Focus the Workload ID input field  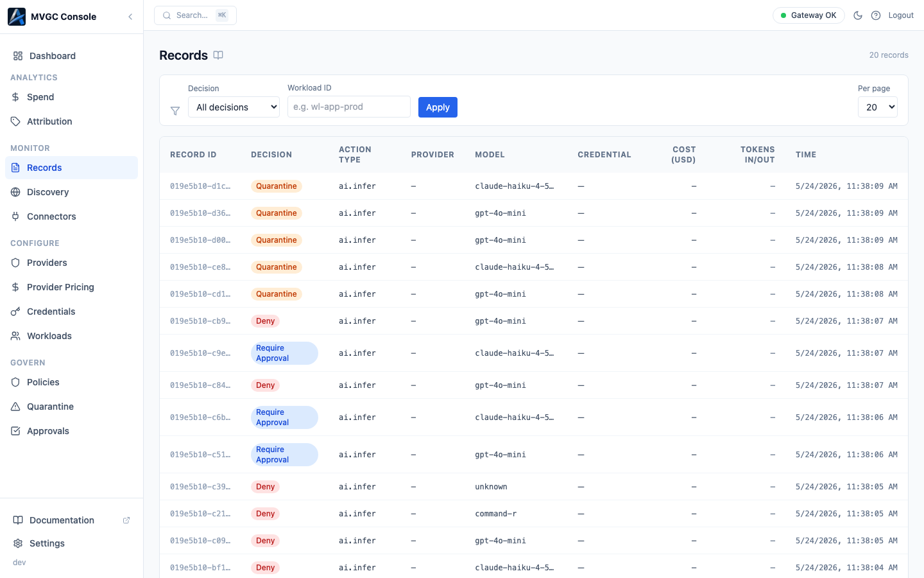point(349,107)
